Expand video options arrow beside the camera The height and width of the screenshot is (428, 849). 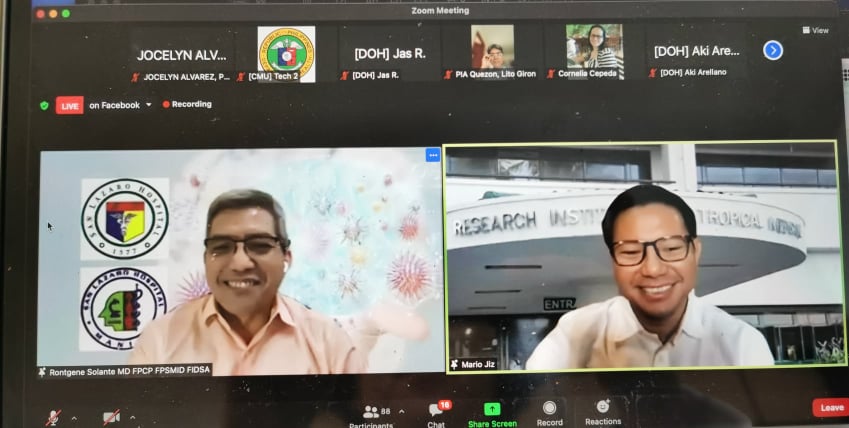[x=133, y=418]
